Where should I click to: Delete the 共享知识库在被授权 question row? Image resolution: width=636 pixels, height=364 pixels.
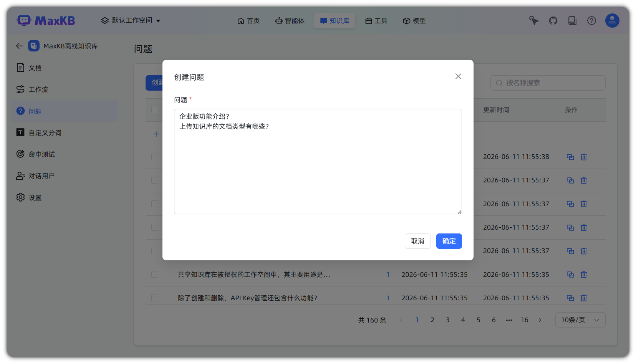pyautogui.click(x=584, y=275)
